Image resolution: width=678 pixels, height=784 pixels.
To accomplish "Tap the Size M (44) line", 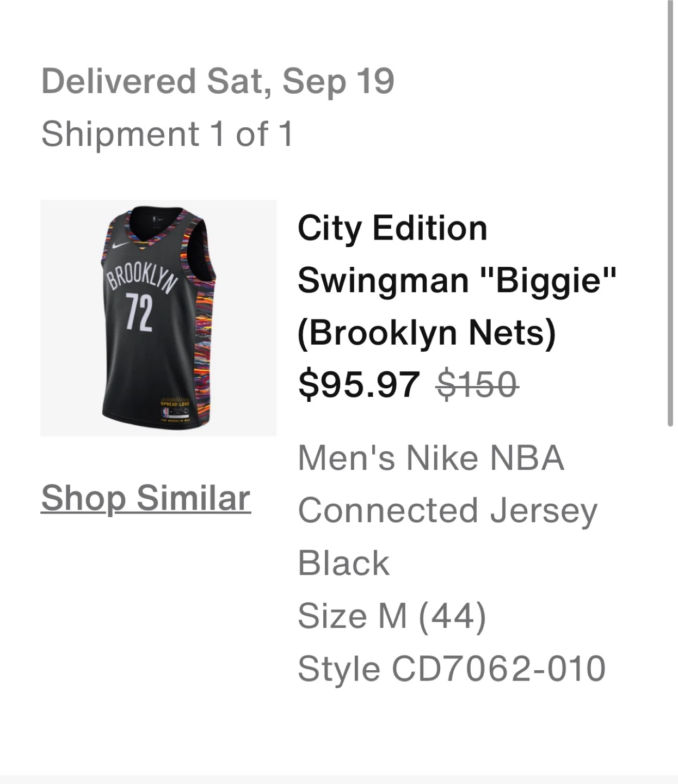I will pos(392,615).
